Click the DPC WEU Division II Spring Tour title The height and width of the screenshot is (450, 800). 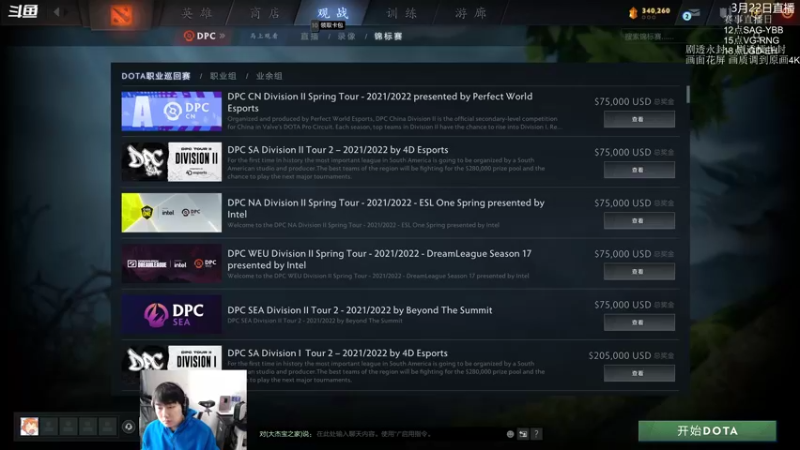click(379, 259)
